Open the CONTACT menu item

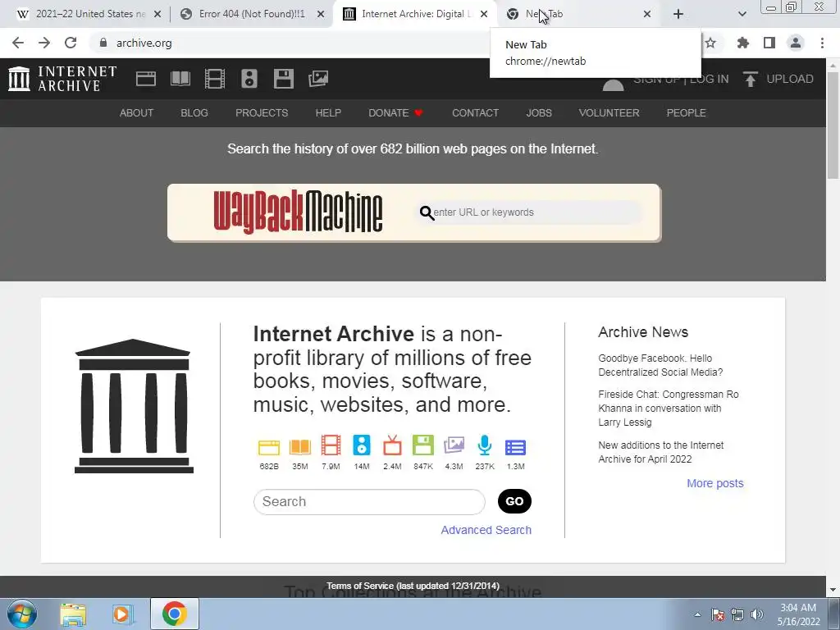475,113
